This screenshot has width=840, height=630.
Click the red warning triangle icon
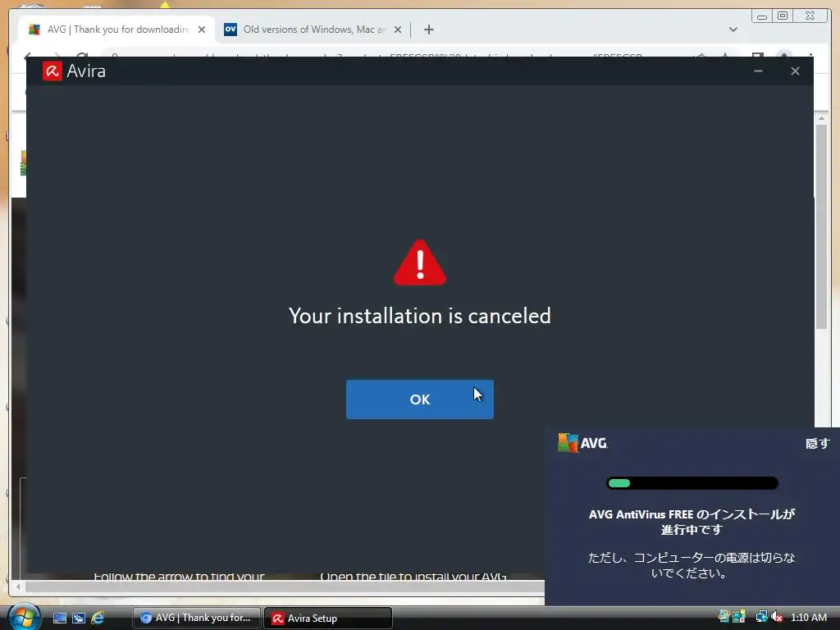tap(419, 262)
